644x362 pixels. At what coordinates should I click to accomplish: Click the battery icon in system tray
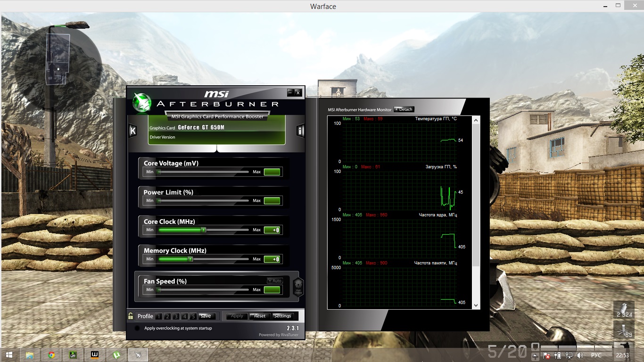tap(558, 355)
